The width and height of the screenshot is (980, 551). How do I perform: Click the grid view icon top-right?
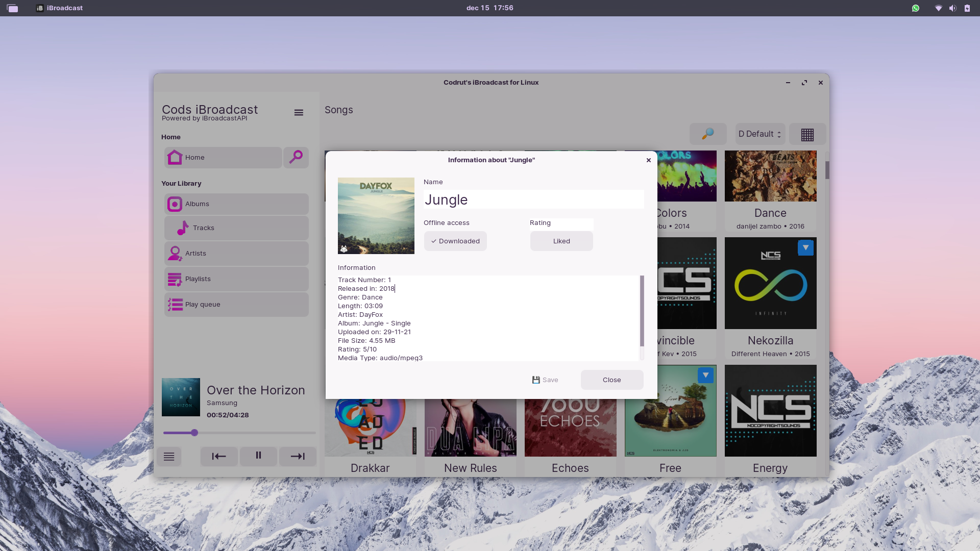point(807,135)
